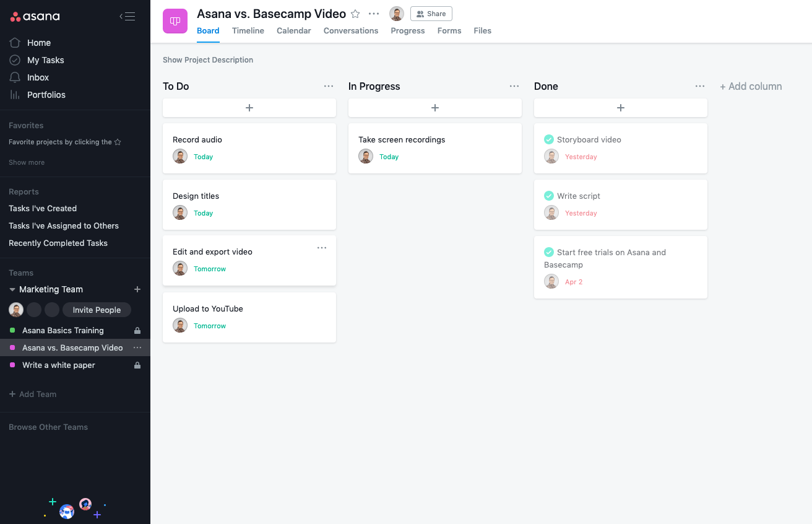Open the Design titles task card
This screenshot has height=524, width=812.
(249, 204)
